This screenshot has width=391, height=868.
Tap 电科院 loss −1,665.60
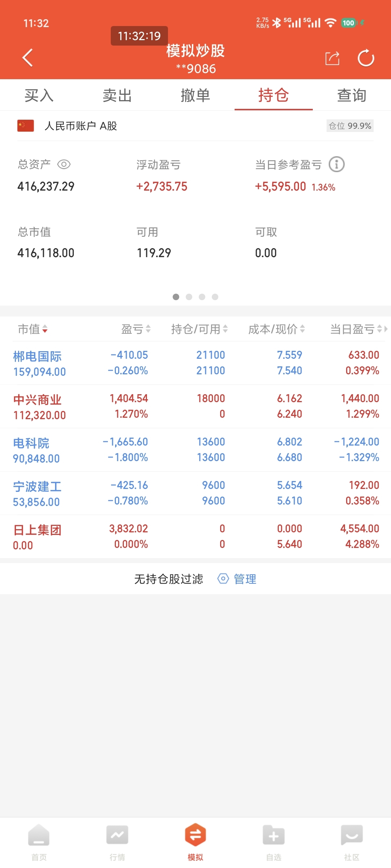click(126, 442)
